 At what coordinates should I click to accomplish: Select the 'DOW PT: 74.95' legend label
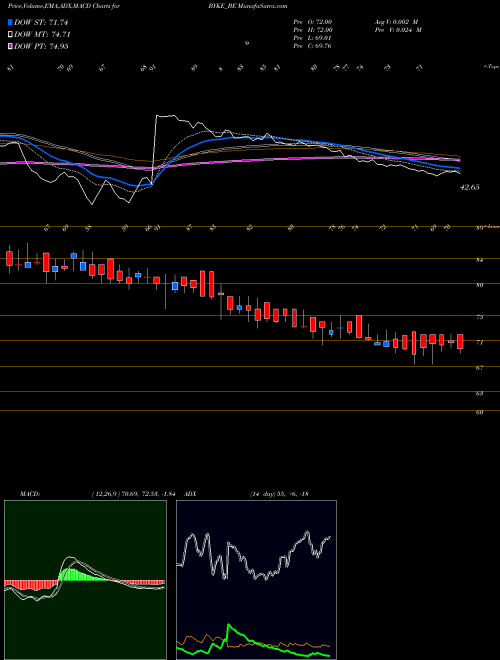coord(41,46)
